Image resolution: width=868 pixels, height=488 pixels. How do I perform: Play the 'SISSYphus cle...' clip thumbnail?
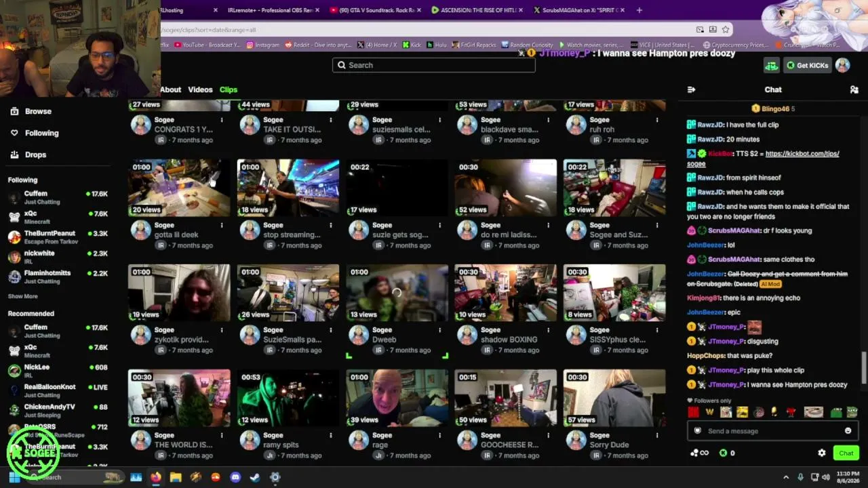pos(614,293)
